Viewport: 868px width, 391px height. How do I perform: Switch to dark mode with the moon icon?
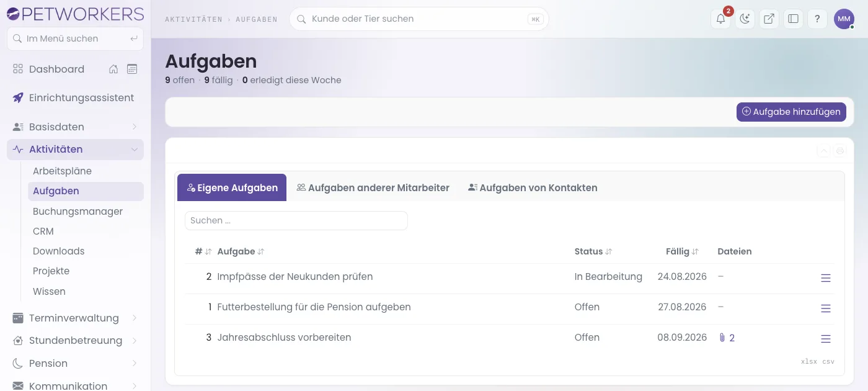coord(745,19)
